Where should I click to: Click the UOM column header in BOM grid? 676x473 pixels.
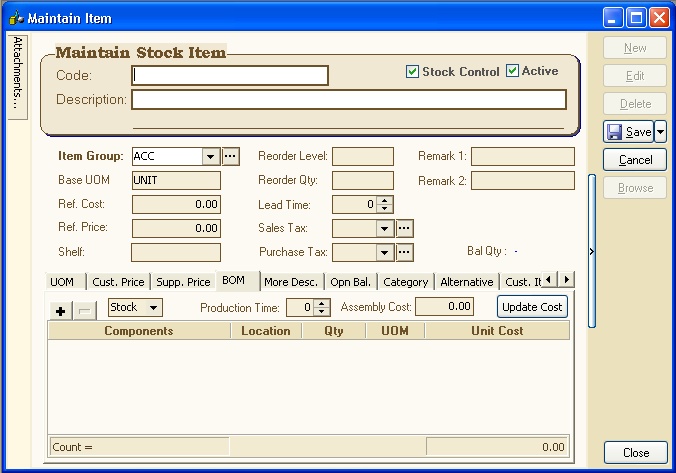pos(395,331)
